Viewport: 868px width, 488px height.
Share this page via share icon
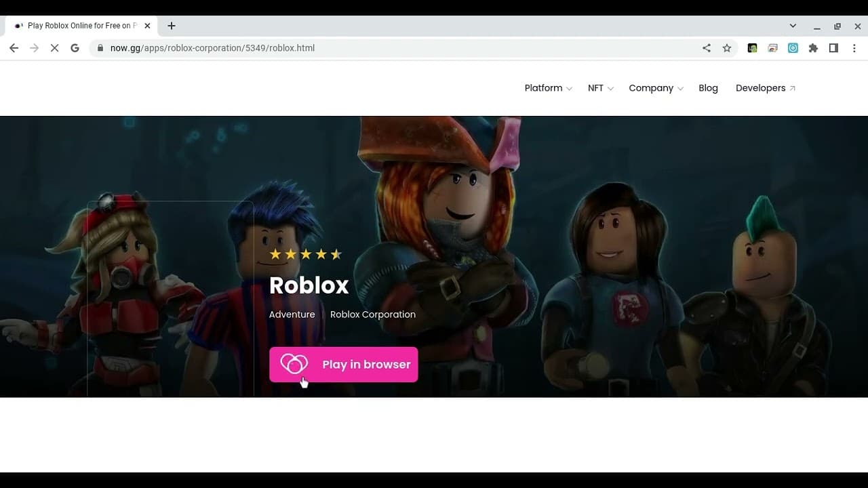click(x=707, y=48)
